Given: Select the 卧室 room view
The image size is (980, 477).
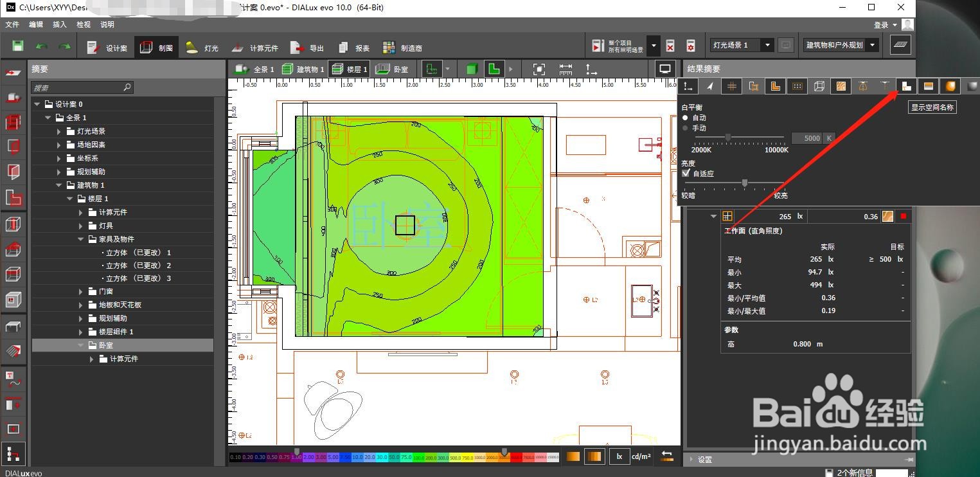Looking at the screenshot, I should 392,69.
